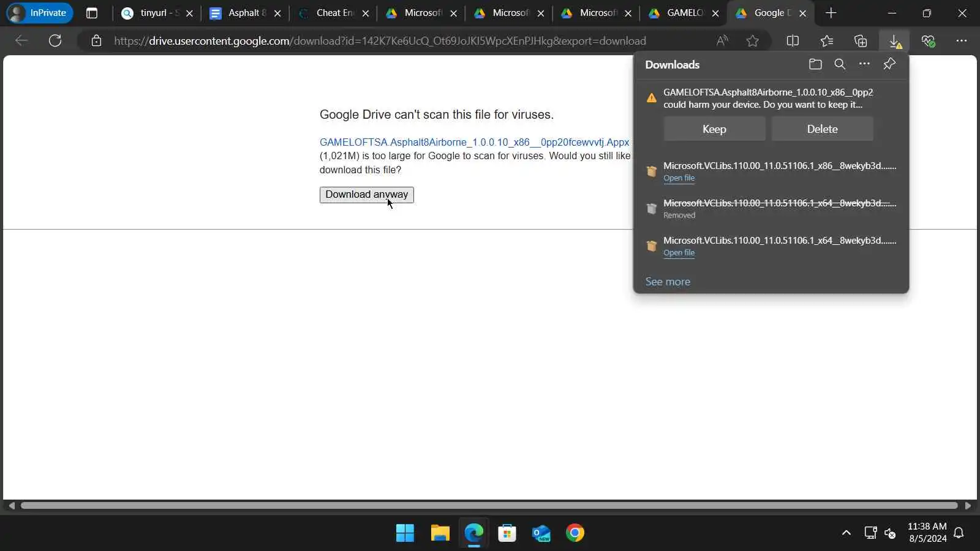Switch to the tinyurl tab
Image resolution: width=980 pixels, height=551 pixels.
(x=156, y=13)
